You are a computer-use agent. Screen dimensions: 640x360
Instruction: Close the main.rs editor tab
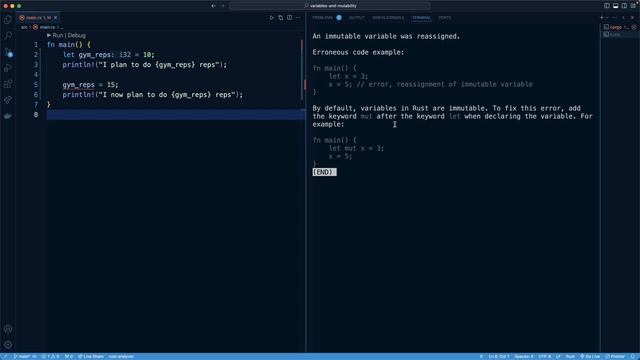[56, 18]
